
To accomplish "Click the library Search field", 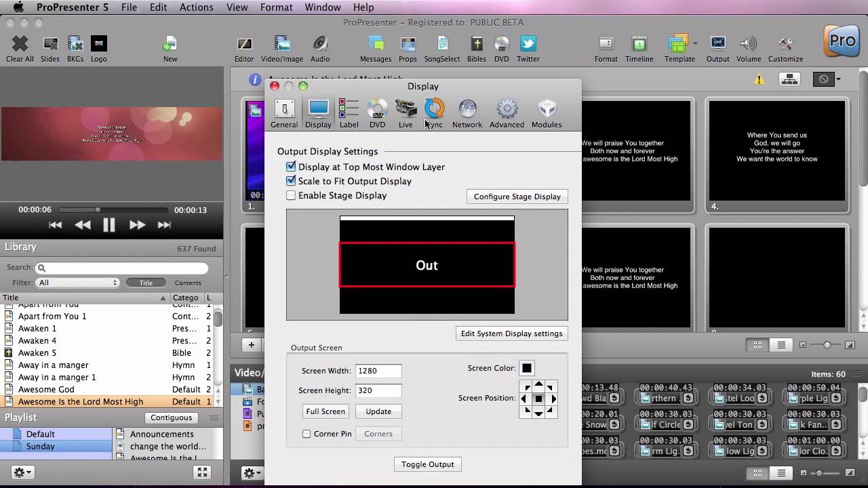I will pyautogui.click(x=121, y=268).
